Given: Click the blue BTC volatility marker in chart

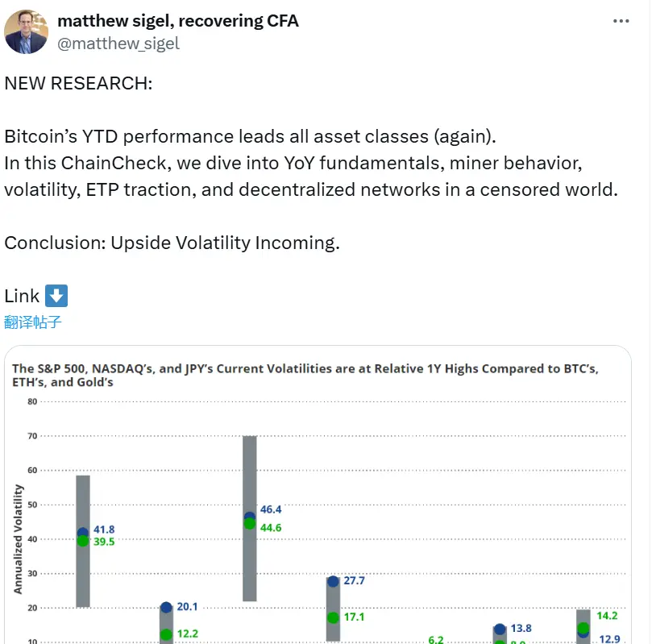Looking at the screenshot, I should click(81, 530).
